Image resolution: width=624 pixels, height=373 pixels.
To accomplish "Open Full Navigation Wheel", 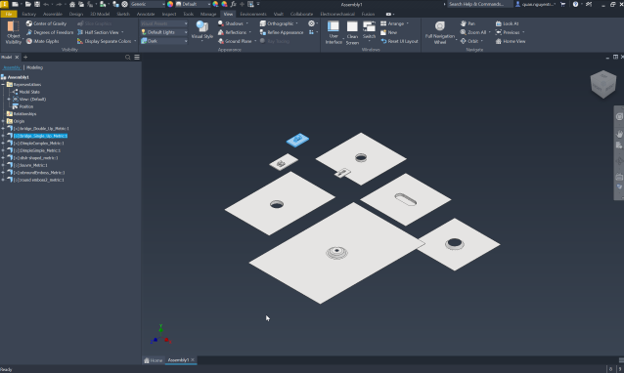I will pyautogui.click(x=440, y=32).
